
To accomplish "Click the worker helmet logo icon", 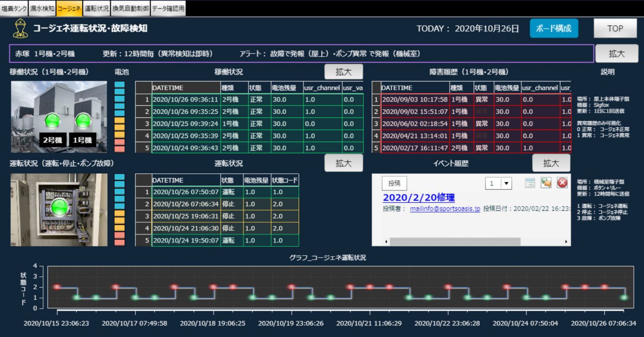I will [20, 29].
